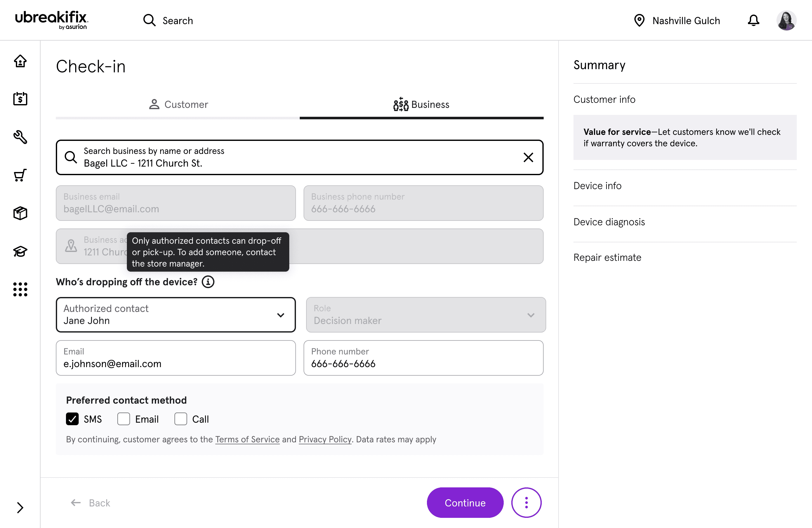Open the notifications bell
This screenshot has height=528, width=812.
click(x=753, y=21)
